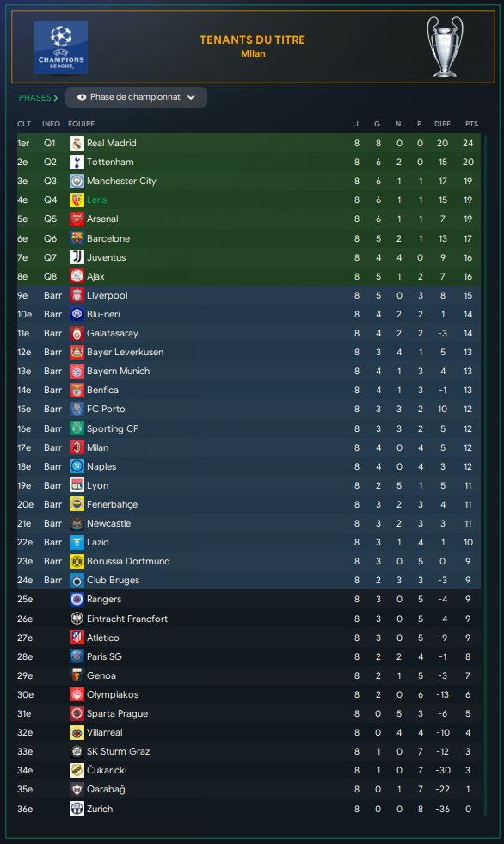Click the Lyon club crest

click(x=77, y=485)
